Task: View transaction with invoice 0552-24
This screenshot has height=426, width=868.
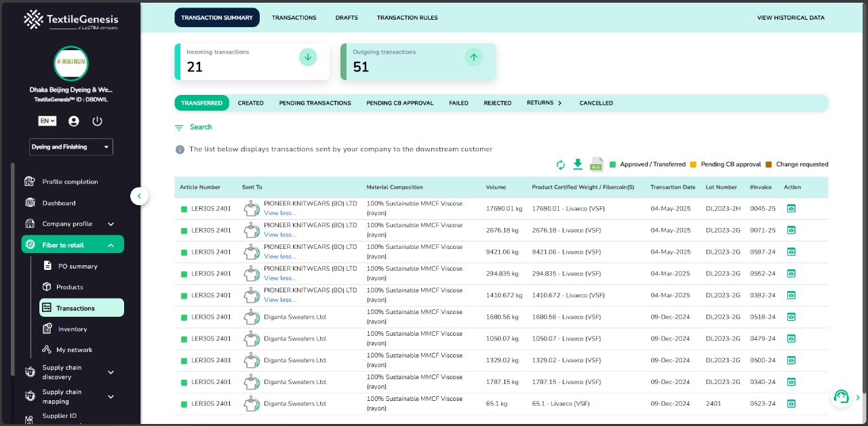Action: click(x=791, y=274)
